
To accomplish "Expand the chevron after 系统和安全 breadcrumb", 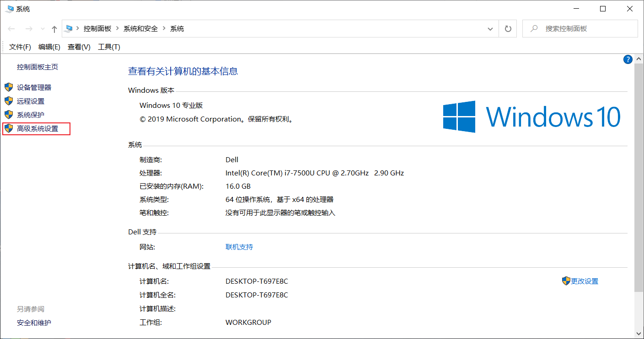I will (x=164, y=28).
